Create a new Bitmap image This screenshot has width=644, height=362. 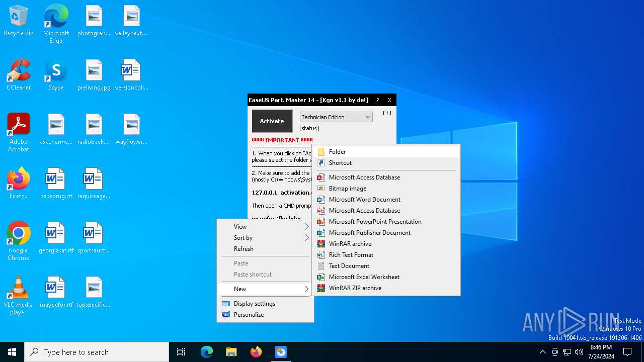pos(386,189)
